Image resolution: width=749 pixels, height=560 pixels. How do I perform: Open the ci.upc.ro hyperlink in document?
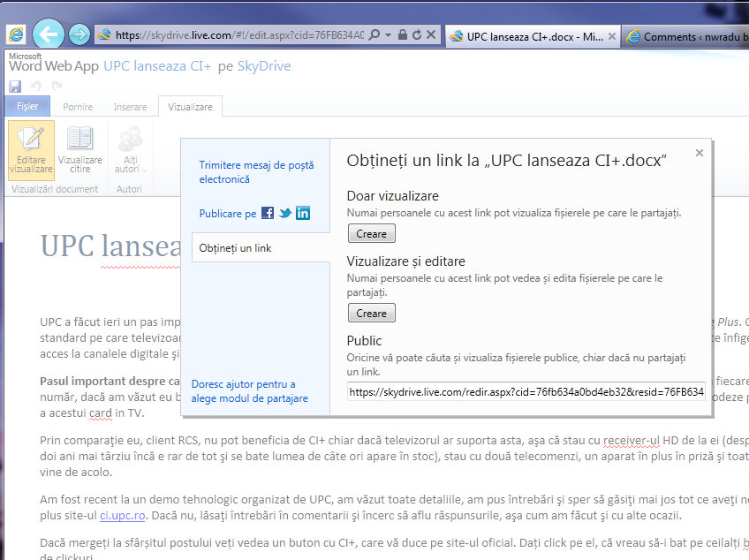click(x=122, y=516)
